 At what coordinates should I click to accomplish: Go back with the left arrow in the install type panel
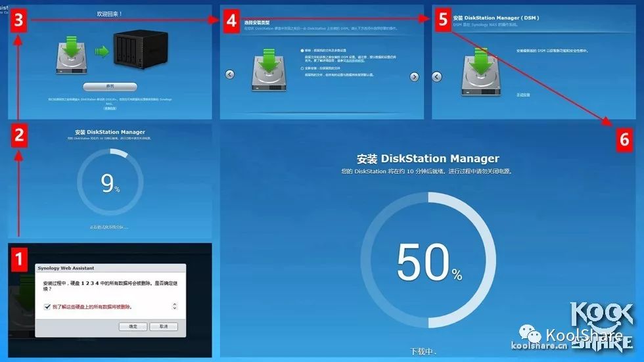pyautogui.click(x=230, y=74)
